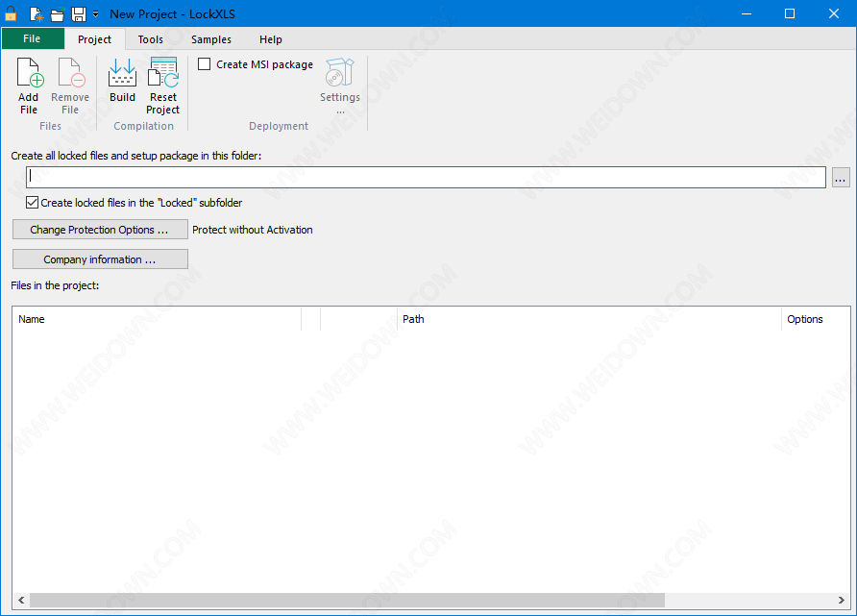Image resolution: width=857 pixels, height=616 pixels.
Task: Click the file list horizontal scrollbar thumb
Action: point(347,601)
